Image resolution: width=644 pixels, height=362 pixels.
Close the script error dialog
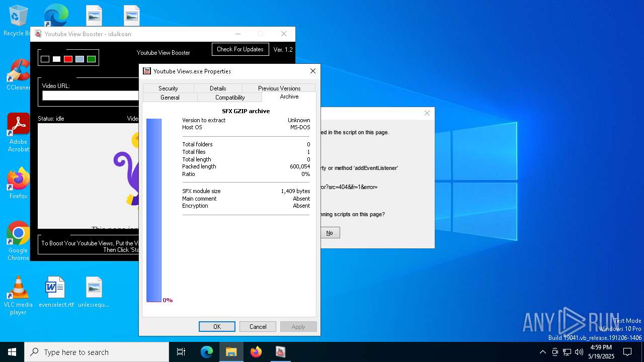tap(427, 113)
